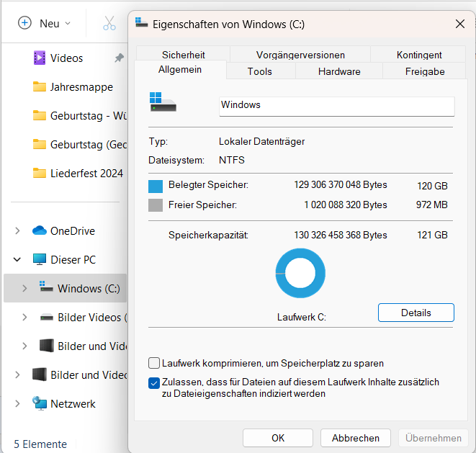Switch to the Hardware tab

[x=339, y=71]
